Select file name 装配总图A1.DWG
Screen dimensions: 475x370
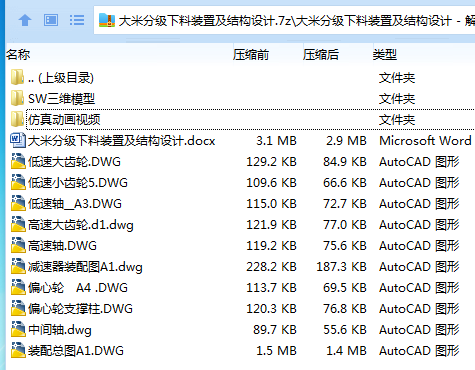tap(76, 351)
